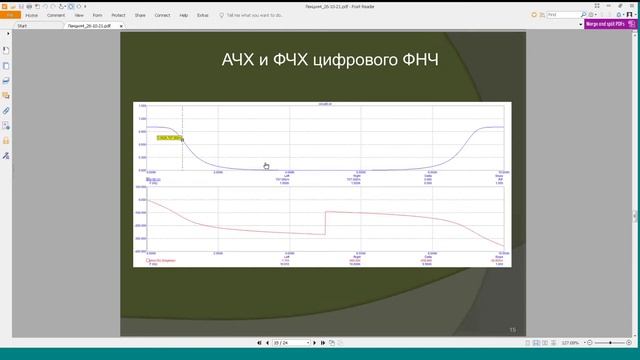This screenshot has width=640, height=360.
Task: Switch to the Start tab
Action: pos(22,26)
